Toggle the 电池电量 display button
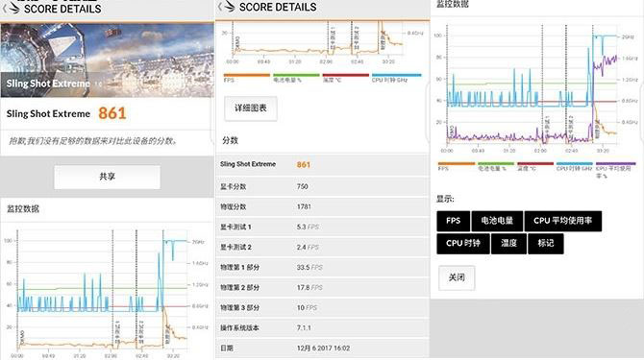 (497, 221)
